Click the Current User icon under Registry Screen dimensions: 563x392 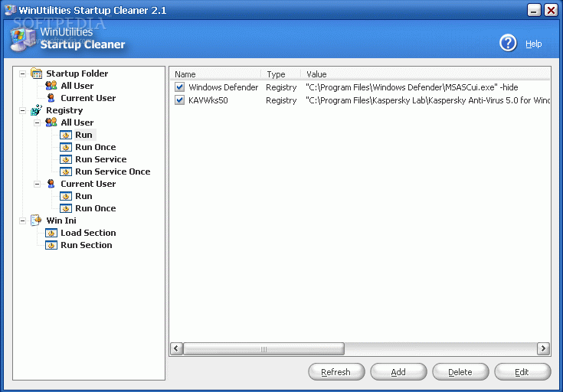pyautogui.click(x=51, y=184)
